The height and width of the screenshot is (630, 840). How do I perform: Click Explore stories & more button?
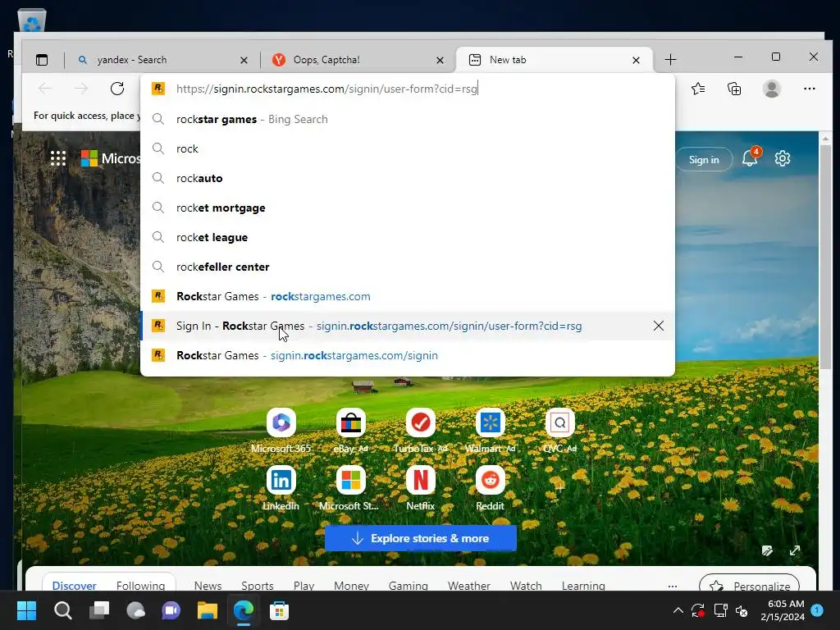click(x=421, y=538)
